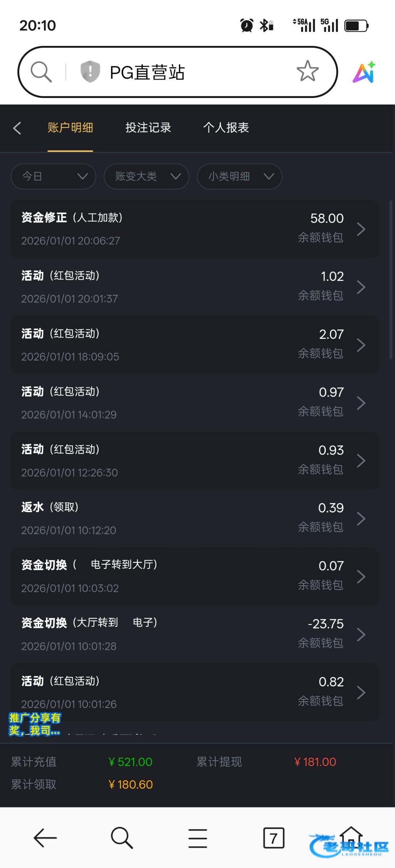This screenshot has width=395, height=868.
Task: Expand the 小类明细 subcategory dropdown
Action: coord(239,176)
